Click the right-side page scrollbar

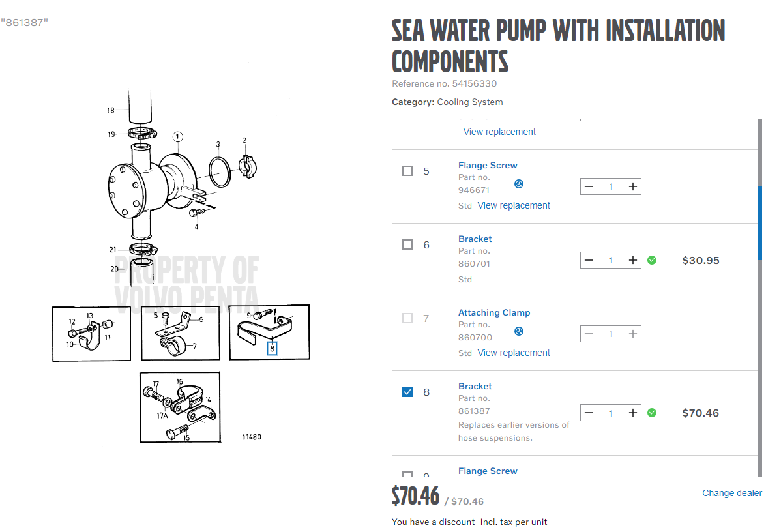pyautogui.click(x=759, y=209)
